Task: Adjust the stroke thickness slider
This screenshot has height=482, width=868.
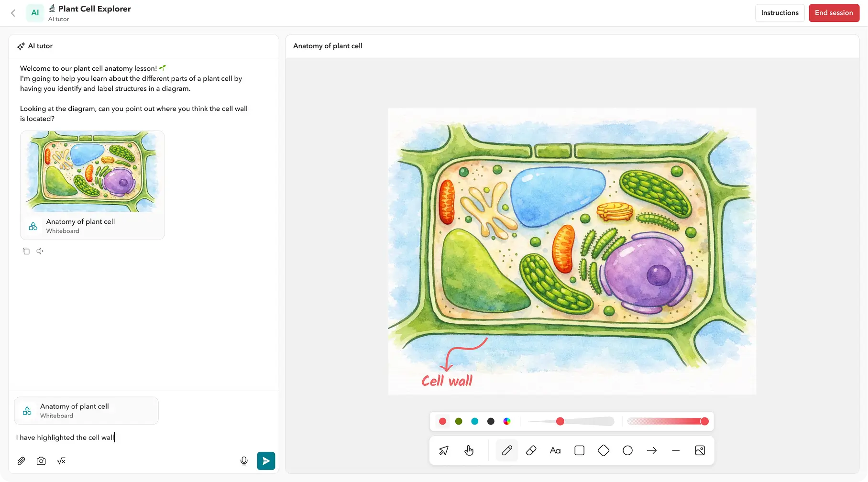Action: (560, 421)
